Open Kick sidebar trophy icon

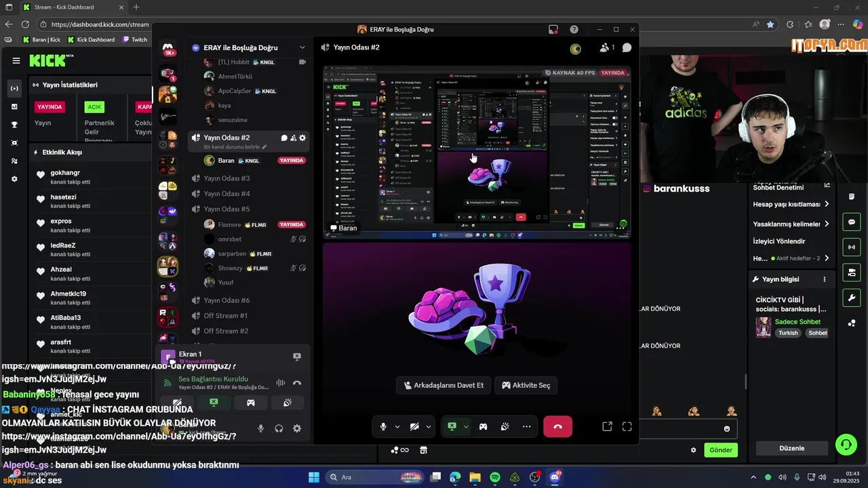[14, 125]
